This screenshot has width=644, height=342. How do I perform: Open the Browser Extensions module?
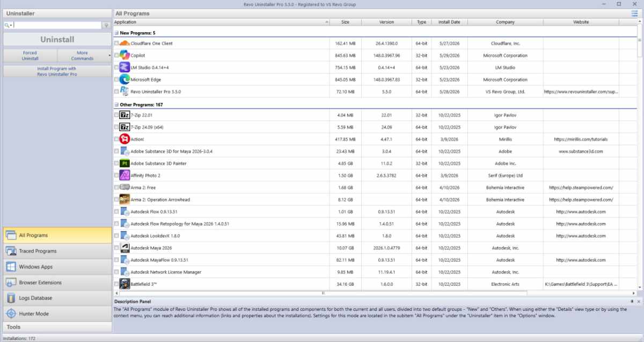coord(57,282)
